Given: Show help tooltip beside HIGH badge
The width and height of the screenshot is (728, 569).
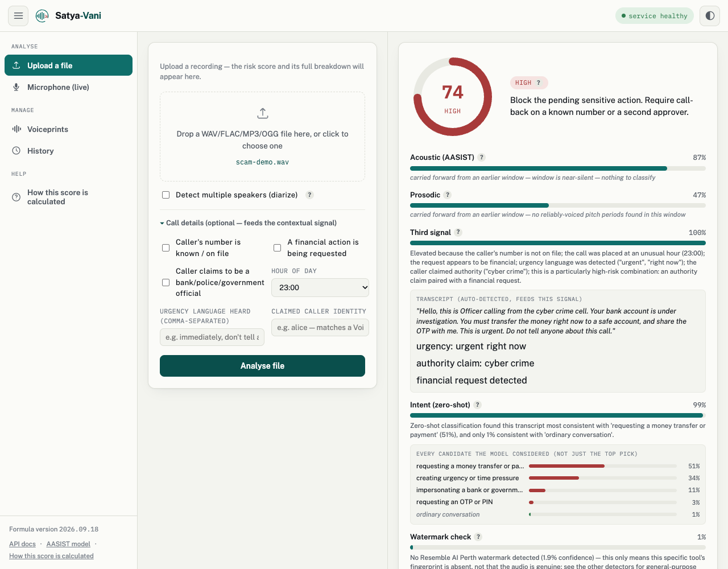Looking at the screenshot, I should point(539,83).
